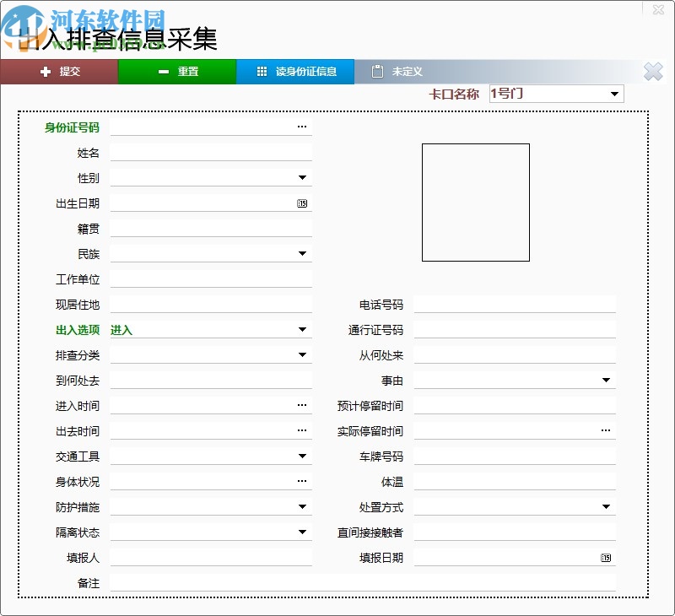The width and height of the screenshot is (675, 616).
Task: Open the 卡口名称 dropdown showing 1号门
Action: coord(614,94)
